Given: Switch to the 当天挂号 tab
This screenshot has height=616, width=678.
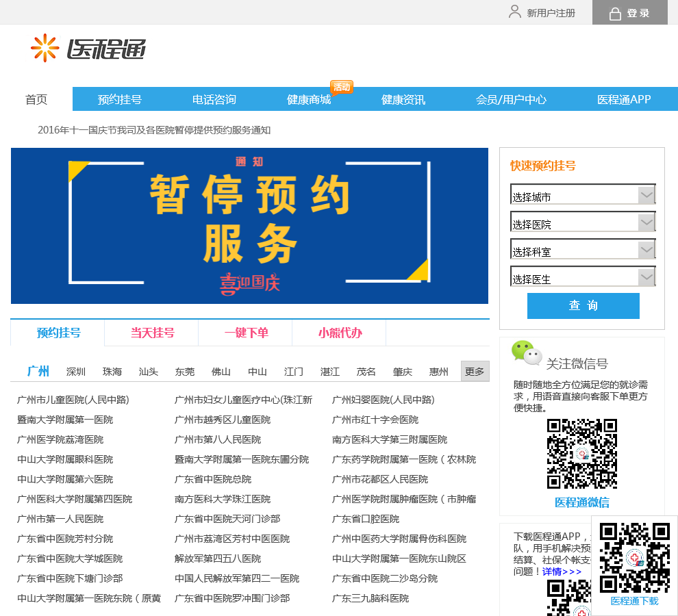Looking at the screenshot, I should tap(152, 333).
